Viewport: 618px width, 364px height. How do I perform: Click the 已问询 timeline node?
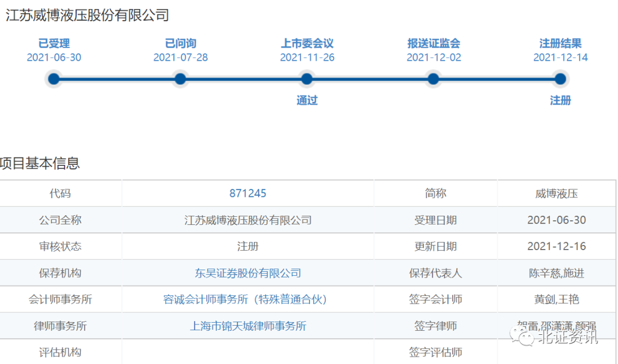point(180,79)
